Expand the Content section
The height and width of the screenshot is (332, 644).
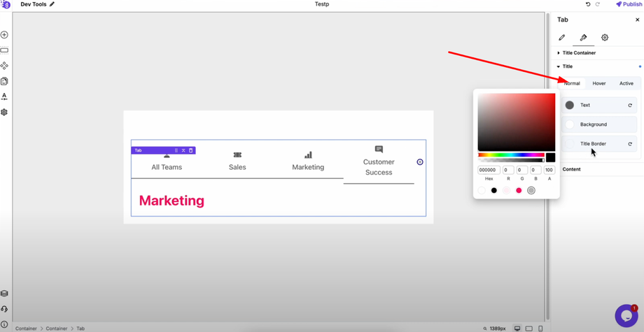571,169
